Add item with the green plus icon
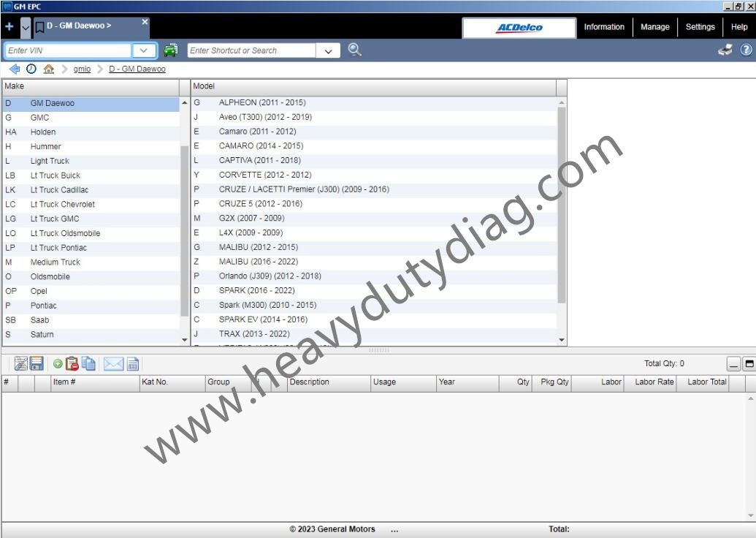 click(58, 364)
